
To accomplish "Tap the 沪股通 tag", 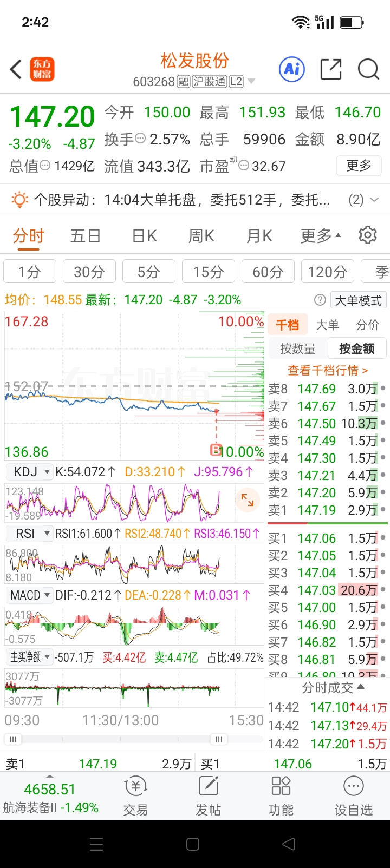I will click(x=210, y=82).
